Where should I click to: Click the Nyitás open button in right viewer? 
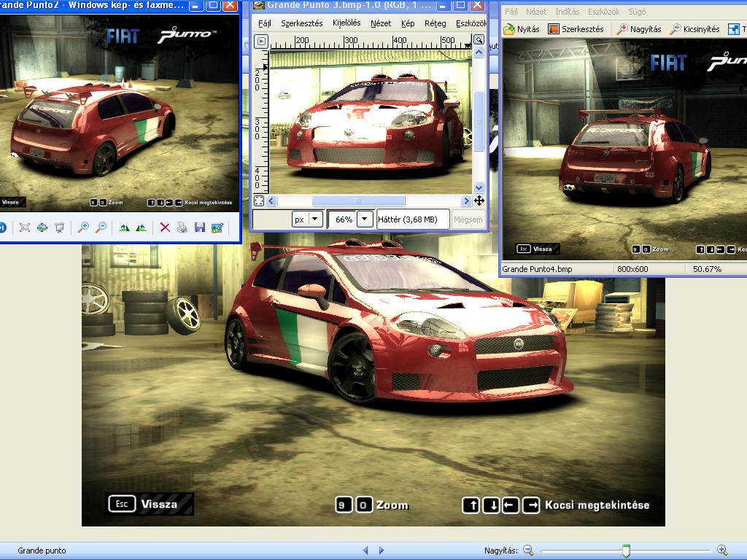tap(522, 29)
